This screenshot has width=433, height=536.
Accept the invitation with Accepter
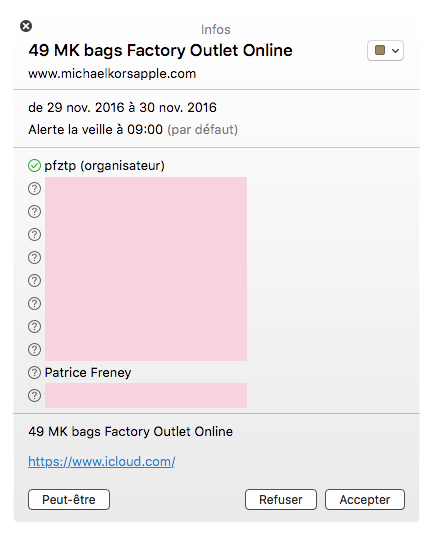pyautogui.click(x=365, y=499)
